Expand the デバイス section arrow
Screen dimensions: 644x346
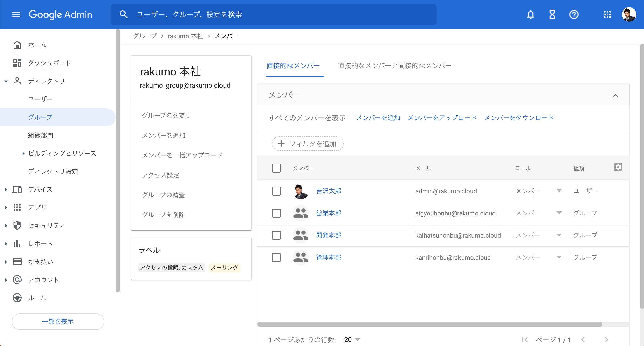coord(6,189)
